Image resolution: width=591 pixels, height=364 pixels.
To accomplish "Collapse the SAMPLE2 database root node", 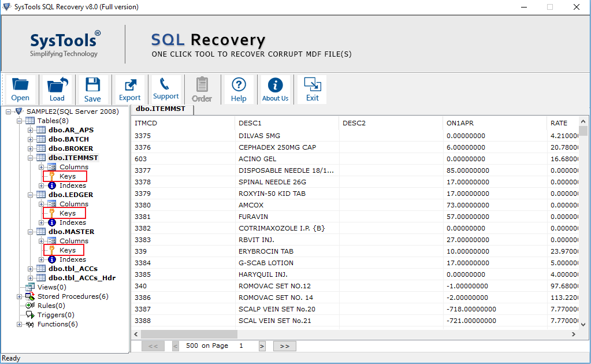I will 8,112.
